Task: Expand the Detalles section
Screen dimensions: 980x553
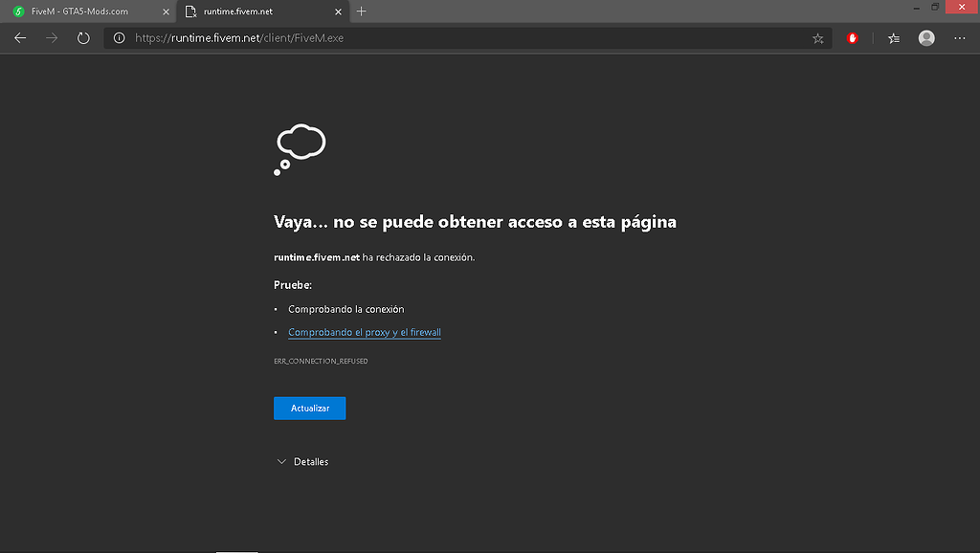Action: tap(302, 461)
